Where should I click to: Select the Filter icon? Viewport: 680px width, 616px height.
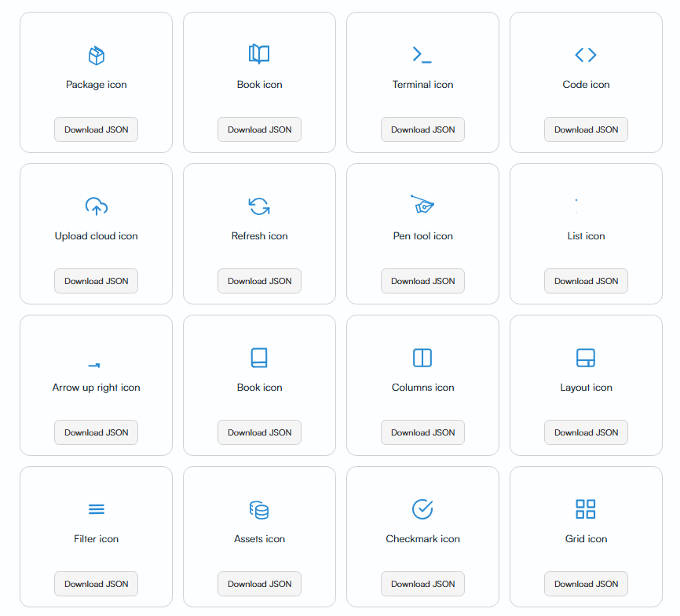(96, 509)
